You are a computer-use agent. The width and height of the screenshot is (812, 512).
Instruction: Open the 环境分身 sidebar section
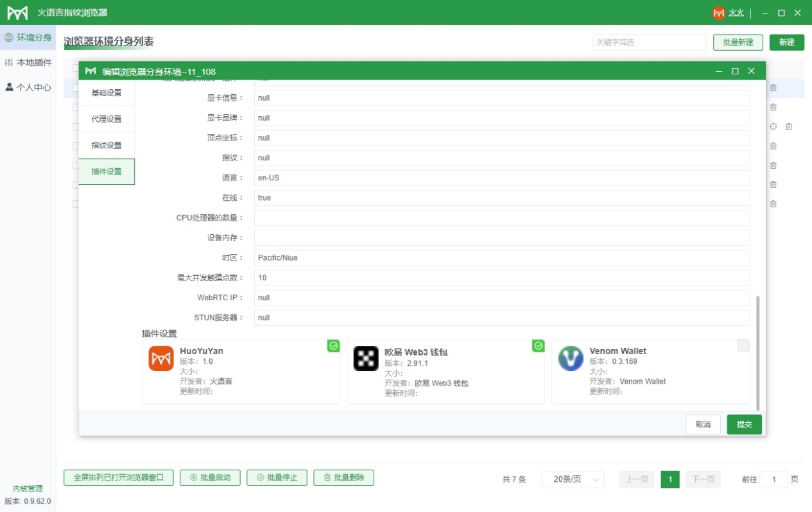coord(28,37)
